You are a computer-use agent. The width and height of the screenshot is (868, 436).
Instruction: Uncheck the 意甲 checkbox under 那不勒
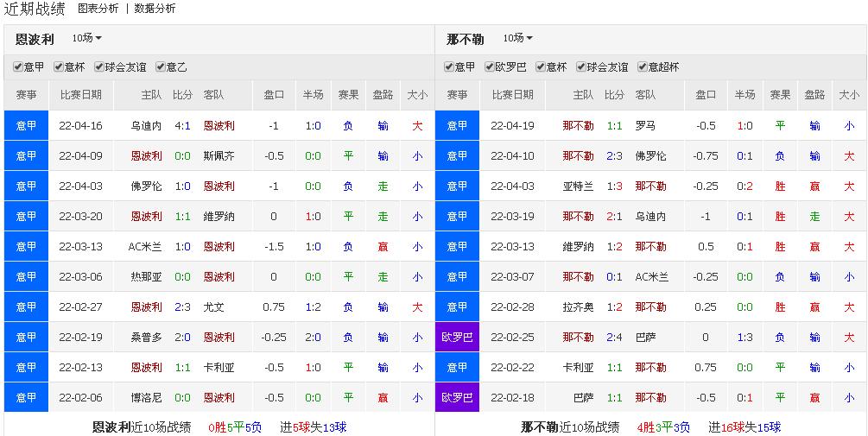coord(449,67)
